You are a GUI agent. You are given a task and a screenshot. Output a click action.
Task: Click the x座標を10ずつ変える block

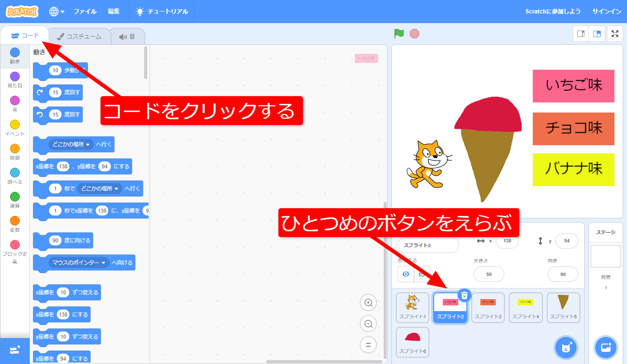[67, 292]
